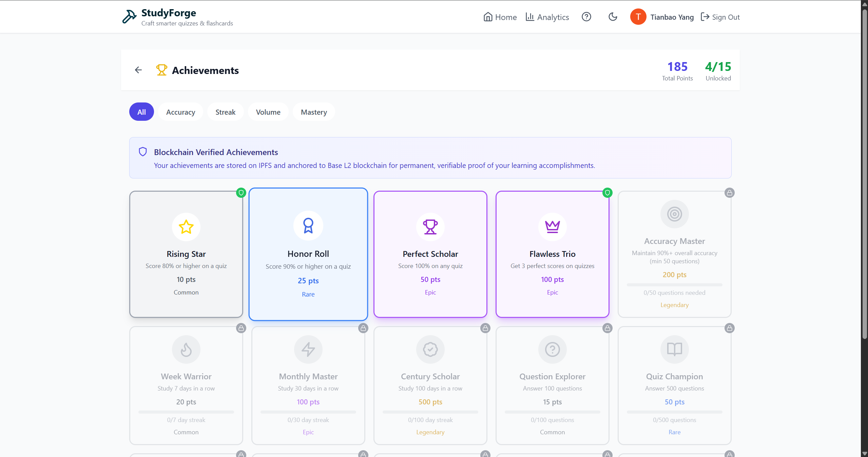Filter achievements by Accuracy
This screenshot has height=457, width=868.
coord(180,112)
